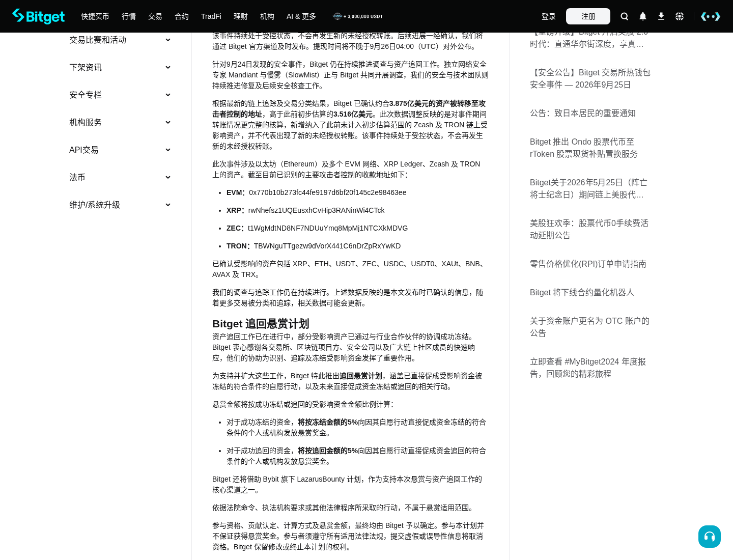Open 公告：致日本居民的重要通知 article
This screenshot has height=560, width=733.
coord(583,113)
